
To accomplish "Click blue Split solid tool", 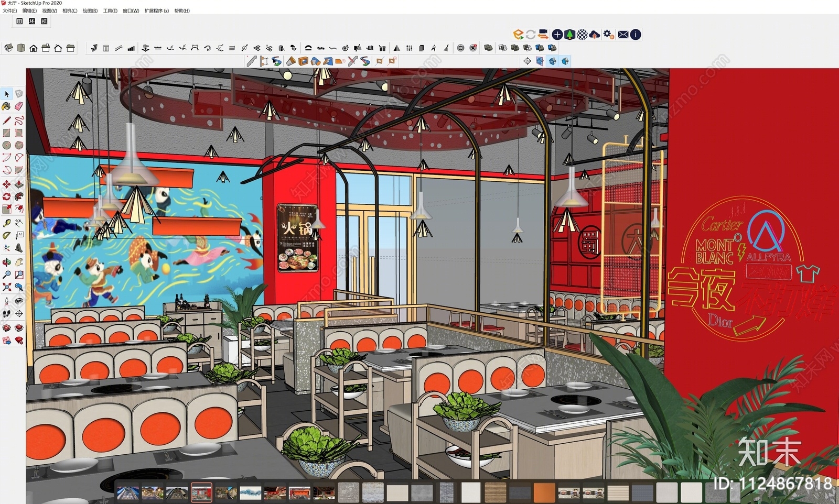I will (552, 48).
